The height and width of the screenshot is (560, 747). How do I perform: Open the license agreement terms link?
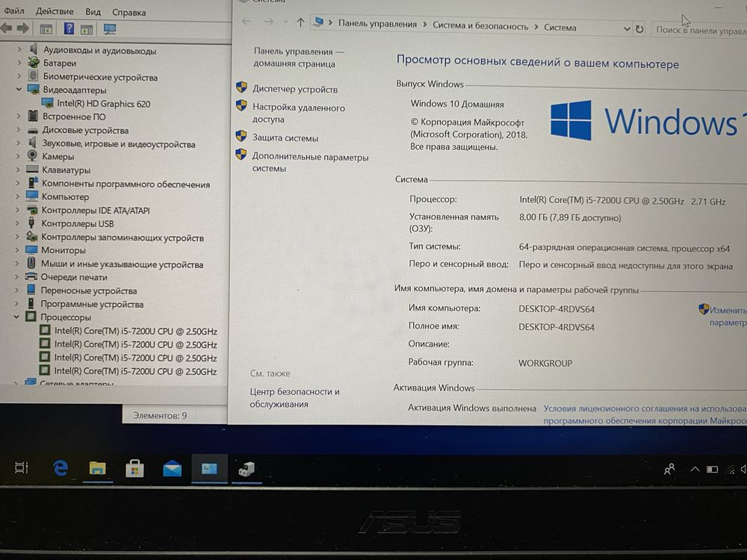[x=645, y=414]
